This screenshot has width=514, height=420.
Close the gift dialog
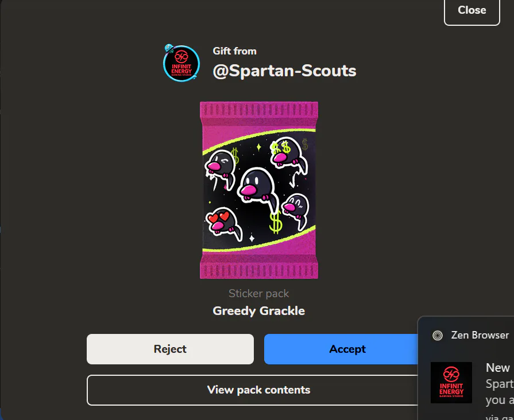(472, 10)
